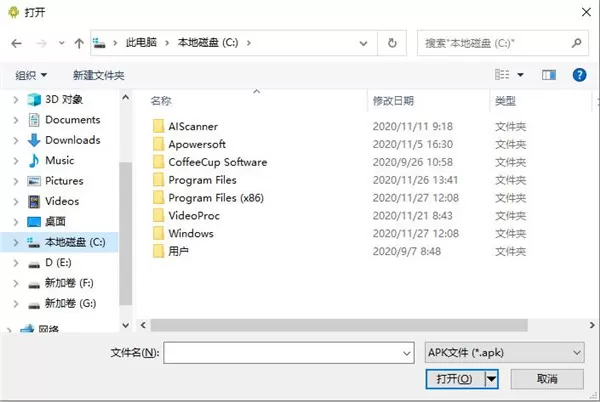Click the Apowersoft folder icon
Screen dimensions: 600x402
[158, 144]
